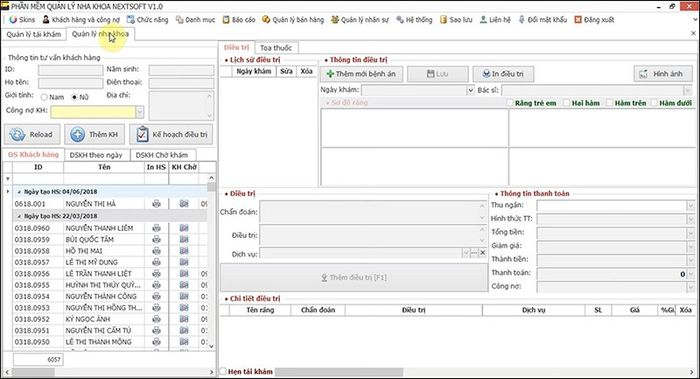KH Chờ icon for NGUYỄN THANH LIÊM
700x379 pixels.
click(x=184, y=228)
